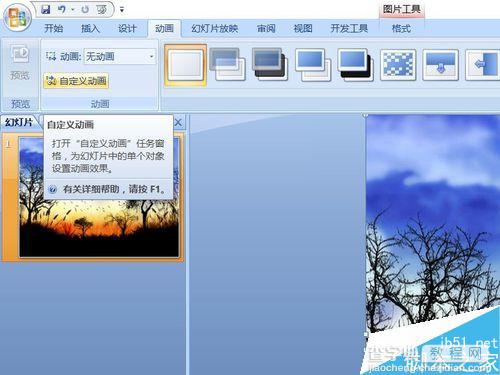Apply the wipe left transition

[483, 64]
